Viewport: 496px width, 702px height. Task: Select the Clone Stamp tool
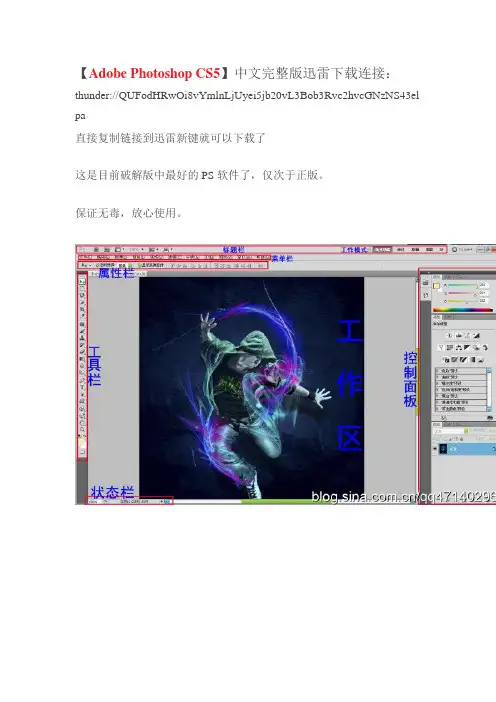tap(82, 337)
